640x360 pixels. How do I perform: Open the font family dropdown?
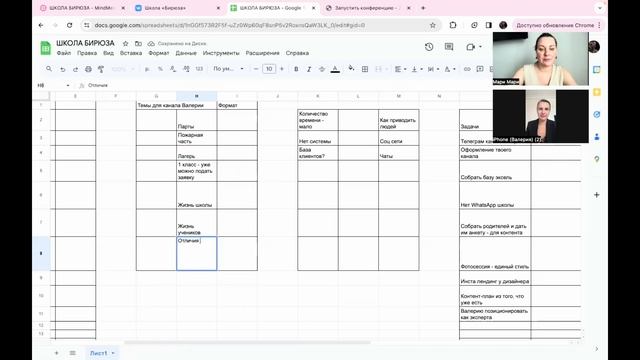228,69
